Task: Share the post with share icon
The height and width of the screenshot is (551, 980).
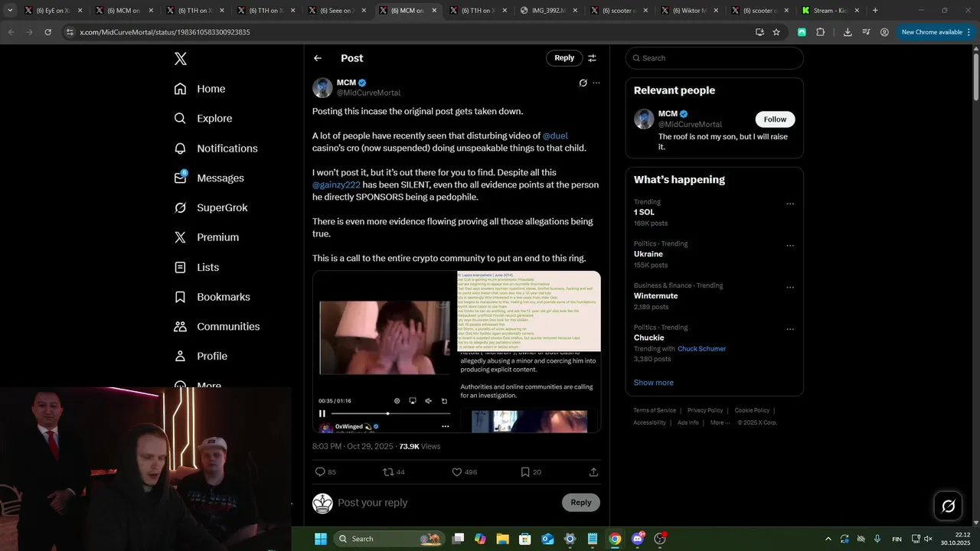Action: 593,472
